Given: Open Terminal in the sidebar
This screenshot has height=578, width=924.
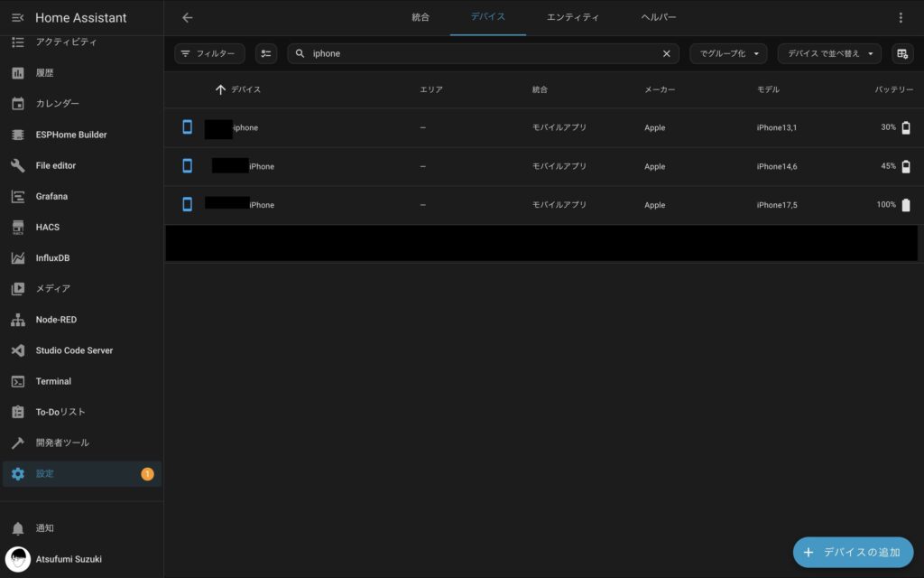Looking at the screenshot, I should (53, 381).
